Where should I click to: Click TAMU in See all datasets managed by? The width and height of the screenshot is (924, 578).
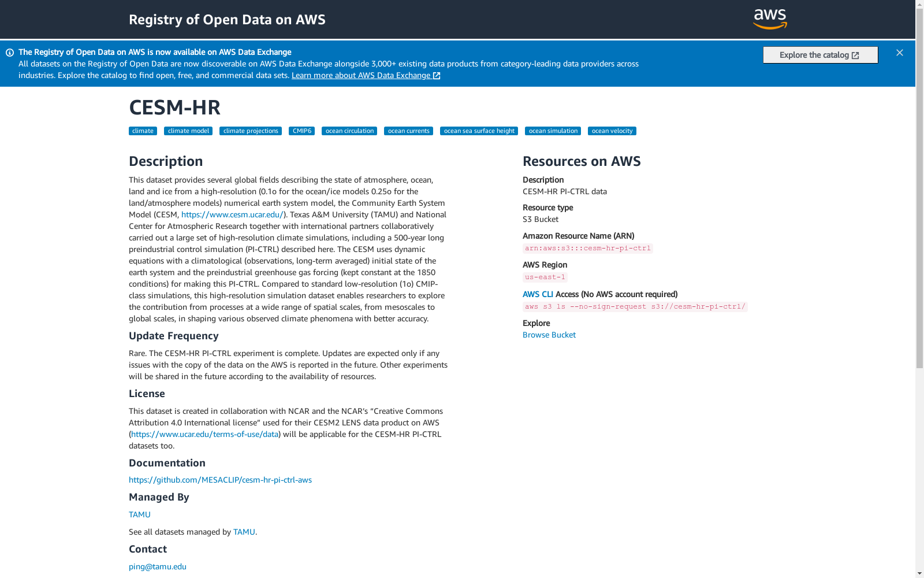(x=244, y=532)
